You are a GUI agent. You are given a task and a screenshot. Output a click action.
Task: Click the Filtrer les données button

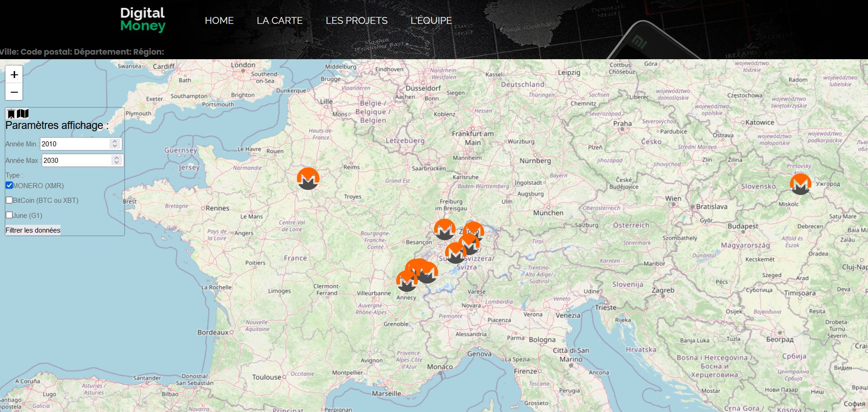coord(33,230)
